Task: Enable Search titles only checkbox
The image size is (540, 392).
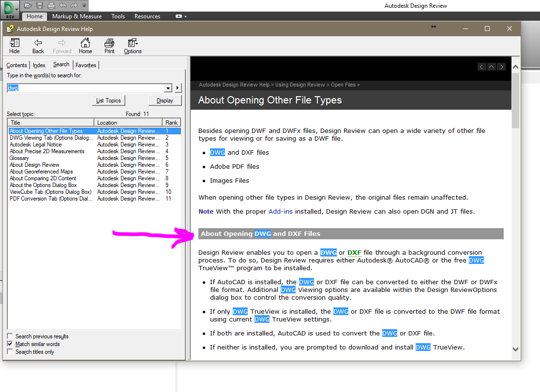Action: pos(10,352)
